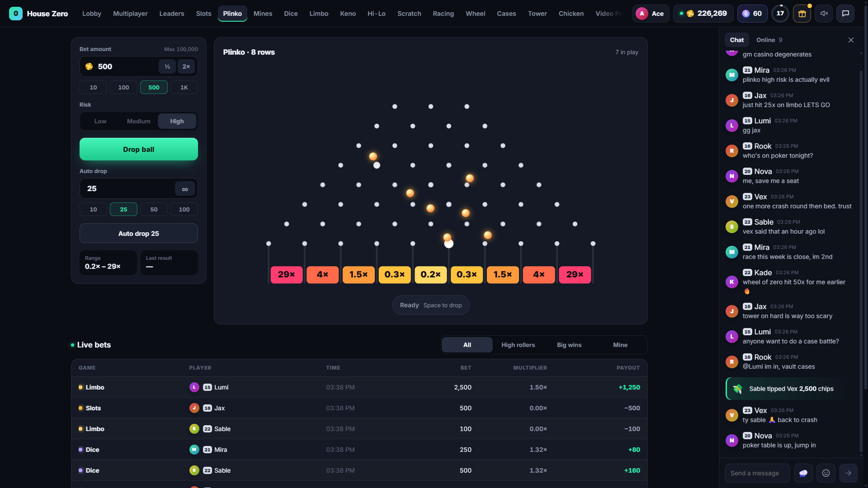The height and width of the screenshot is (488, 868).
Task: Choose the 100 bet preset
Action: pos(123,87)
